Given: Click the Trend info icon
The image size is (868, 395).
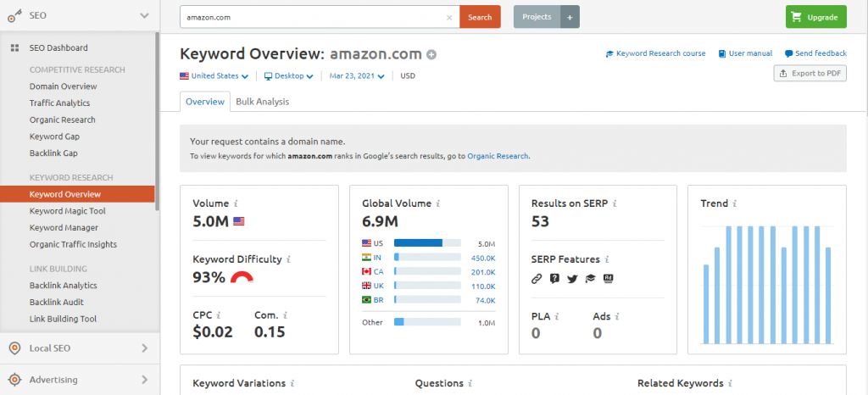Looking at the screenshot, I should tap(735, 203).
